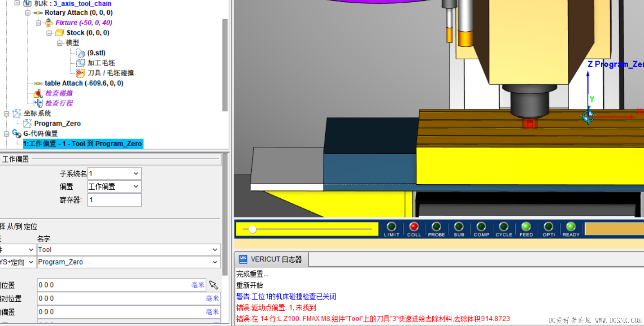
Task: Select the 刀具 / 毛坯碰撞 tree item
Action: click(110, 73)
